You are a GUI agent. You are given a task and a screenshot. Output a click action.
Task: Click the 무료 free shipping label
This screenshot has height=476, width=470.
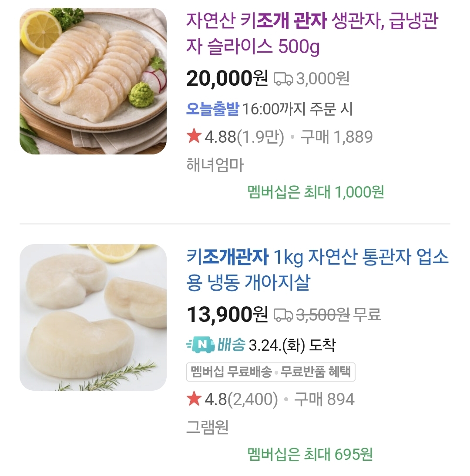(x=368, y=314)
